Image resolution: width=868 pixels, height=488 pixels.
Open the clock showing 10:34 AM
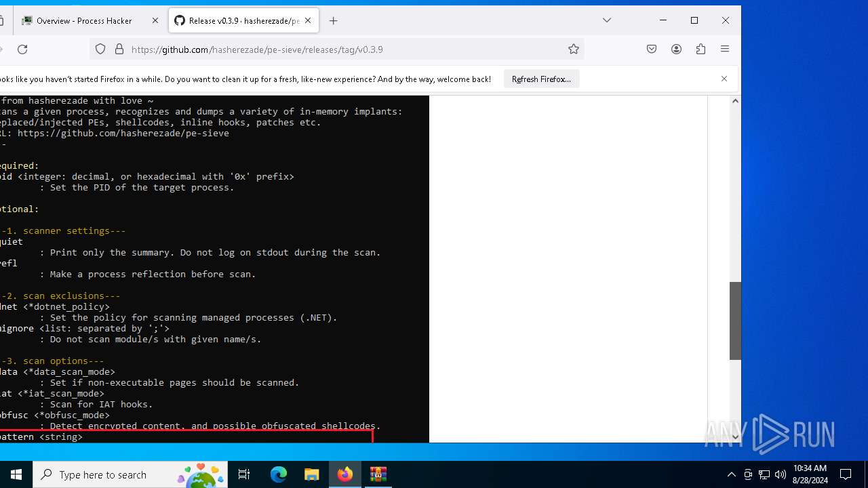click(x=810, y=474)
